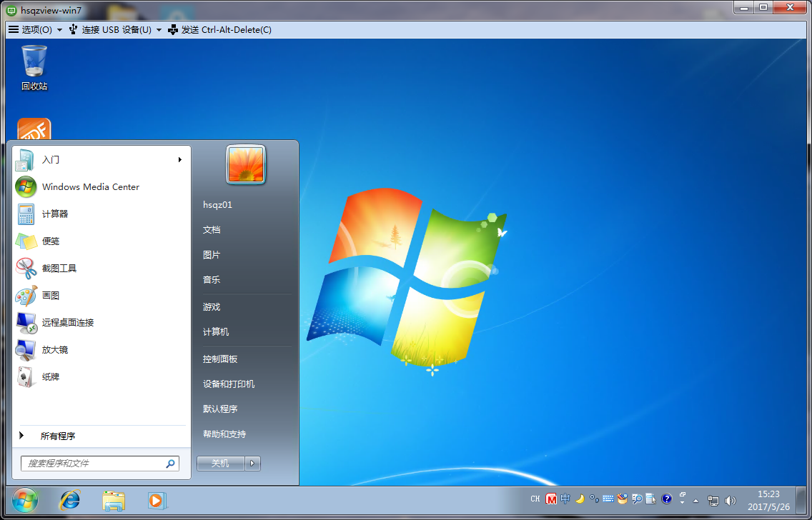The image size is (812, 520).
Task: Click the Show Desktop button at the taskbar's end
Action: [802, 500]
